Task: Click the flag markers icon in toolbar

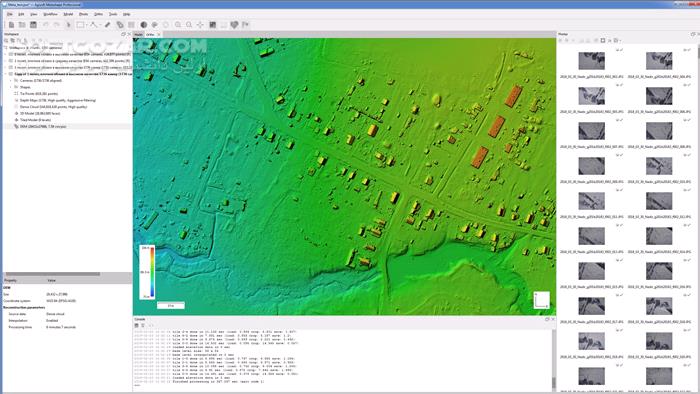Action: click(x=246, y=25)
